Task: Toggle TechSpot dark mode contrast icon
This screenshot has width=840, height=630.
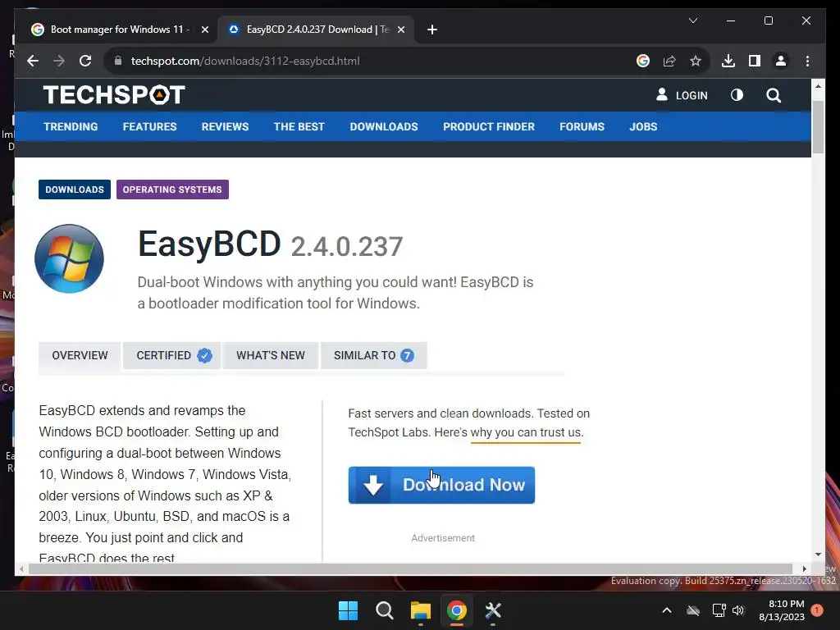Action: [x=737, y=95]
